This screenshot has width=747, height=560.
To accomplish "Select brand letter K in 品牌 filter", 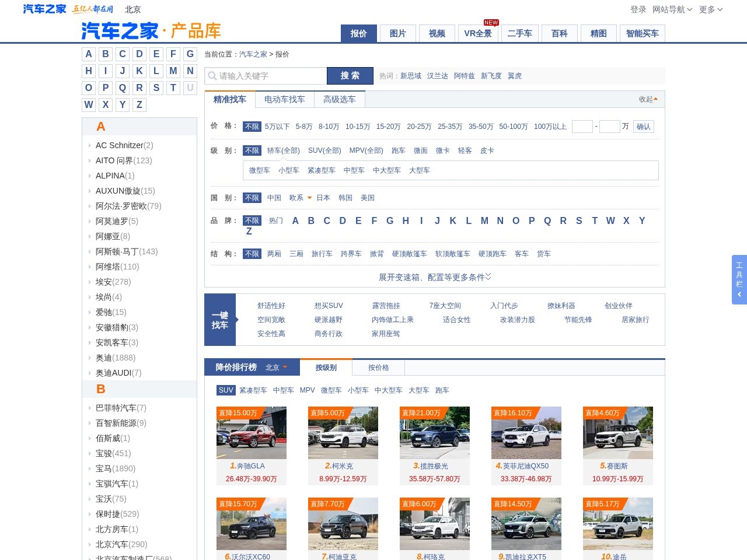I will coord(453,220).
